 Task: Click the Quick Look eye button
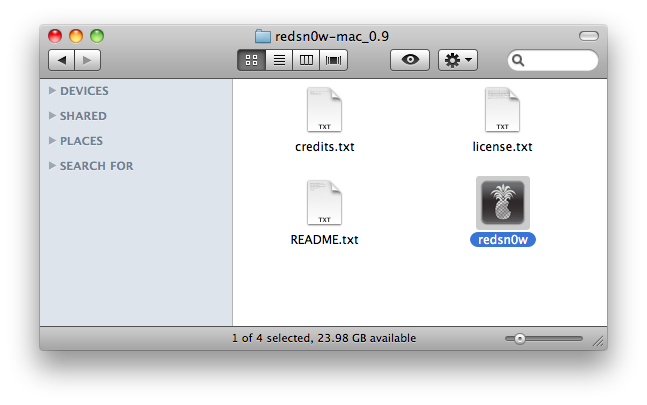tap(409, 60)
